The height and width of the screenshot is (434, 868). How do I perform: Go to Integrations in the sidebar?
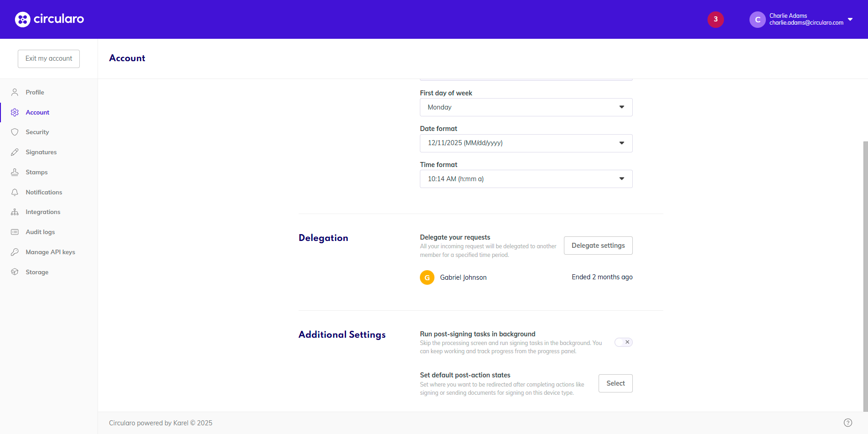[x=43, y=212]
